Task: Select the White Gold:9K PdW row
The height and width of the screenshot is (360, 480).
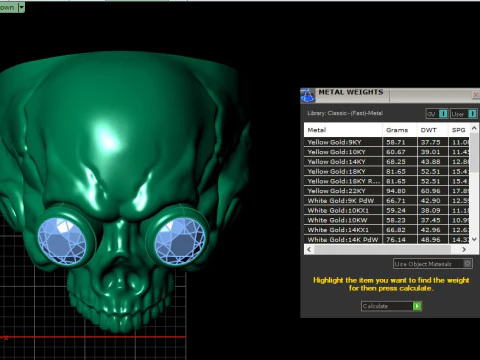Action: point(387,200)
